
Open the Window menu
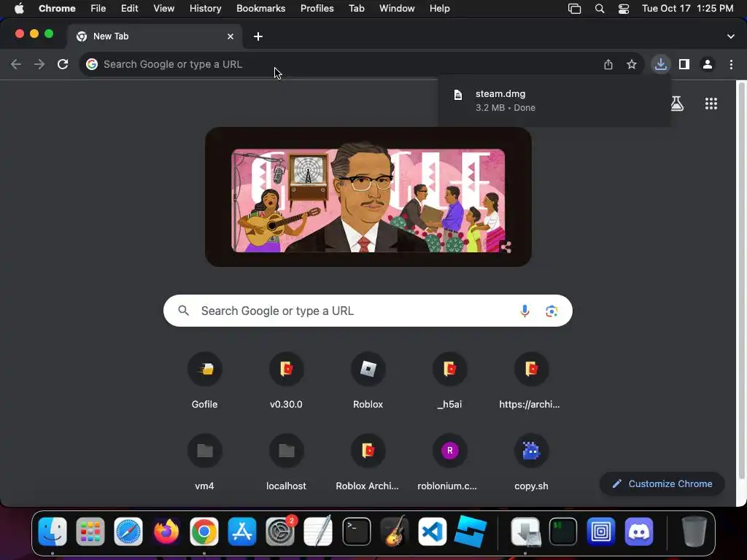(x=397, y=9)
